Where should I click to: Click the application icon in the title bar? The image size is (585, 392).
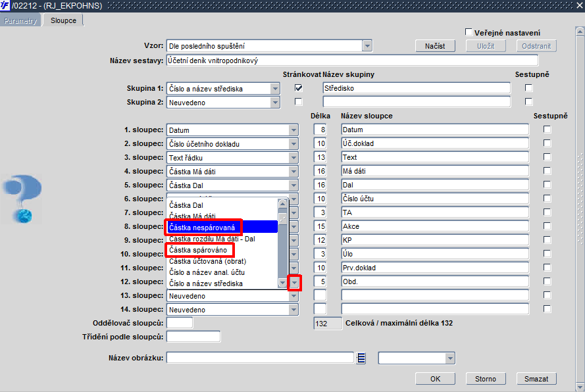click(5, 5)
